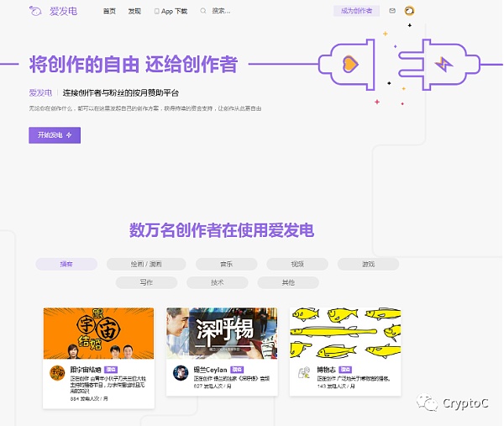The image size is (504, 426).
Task: Open the user avatar in header
Action: 409,12
